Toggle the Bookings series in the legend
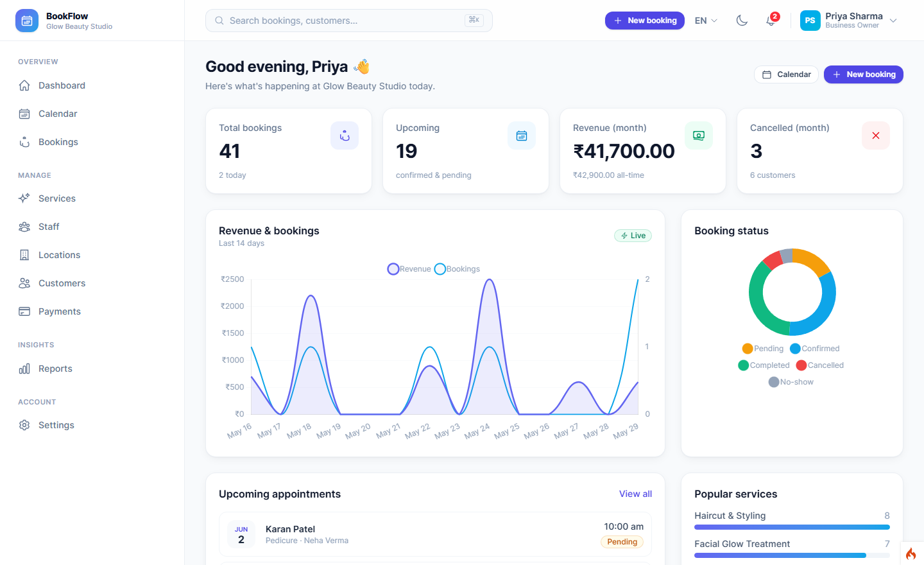The image size is (924, 565). (458, 269)
